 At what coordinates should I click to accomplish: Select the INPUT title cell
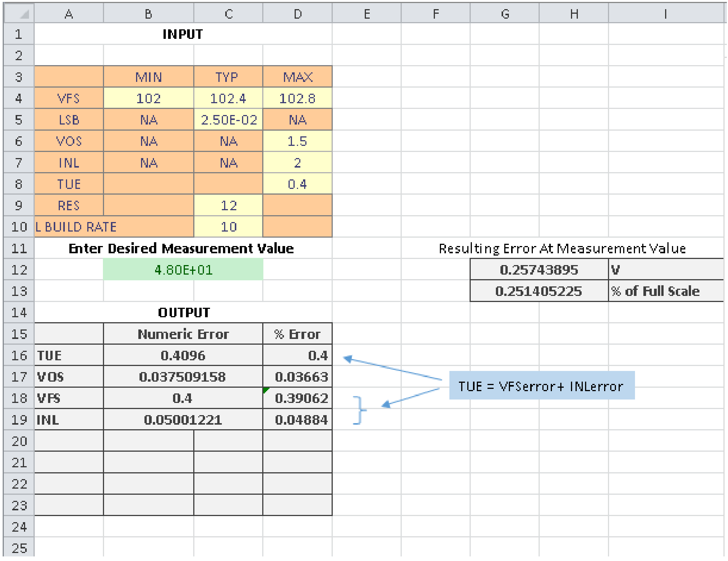pyautogui.click(x=183, y=34)
